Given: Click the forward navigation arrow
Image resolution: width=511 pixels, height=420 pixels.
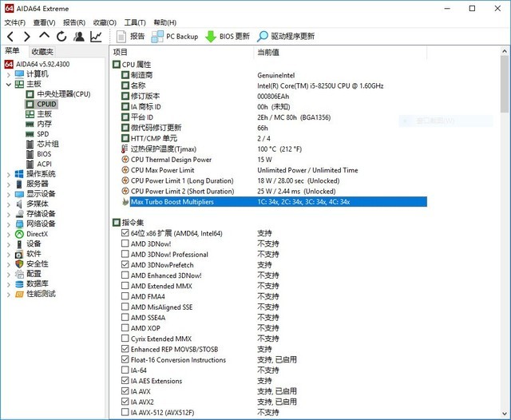Looking at the screenshot, I should [x=26, y=37].
